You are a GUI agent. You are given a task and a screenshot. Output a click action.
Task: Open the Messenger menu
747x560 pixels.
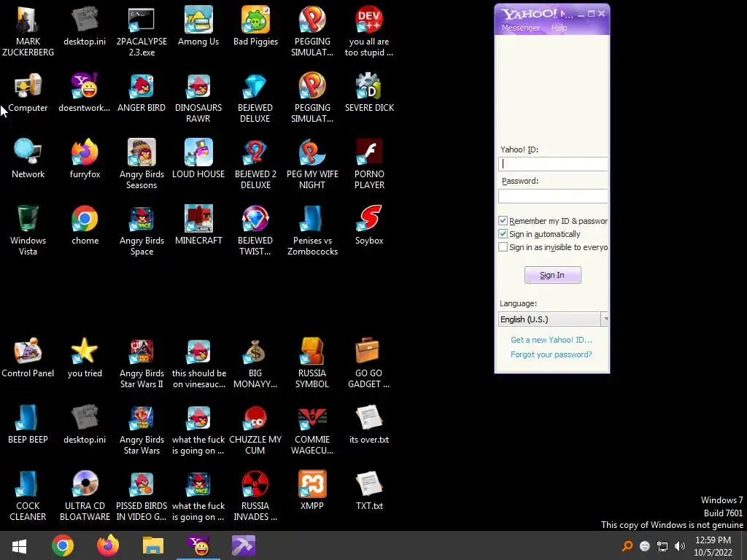pyautogui.click(x=521, y=28)
